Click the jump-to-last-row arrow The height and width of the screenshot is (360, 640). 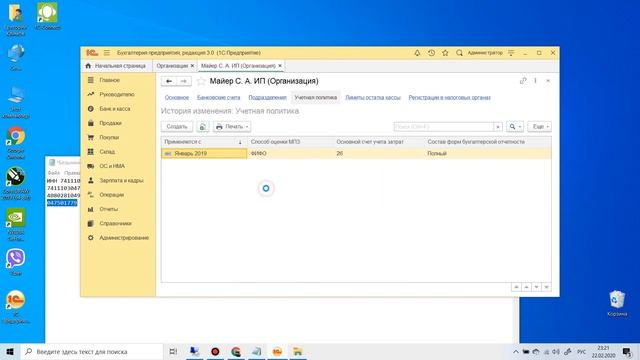coord(546,287)
